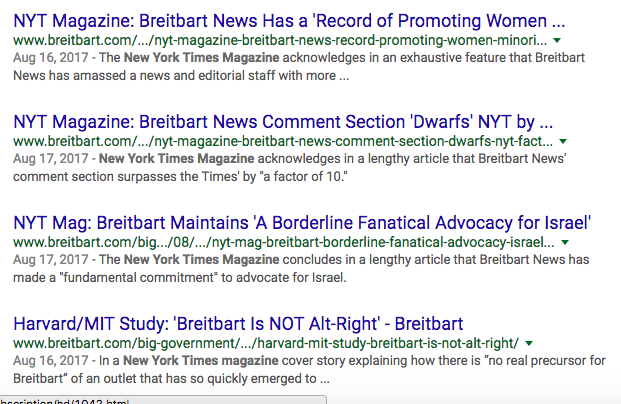Screen dimensions: 621x404
Task: Click the date of the Harvard/MIT Study result
Action: pos(47,361)
